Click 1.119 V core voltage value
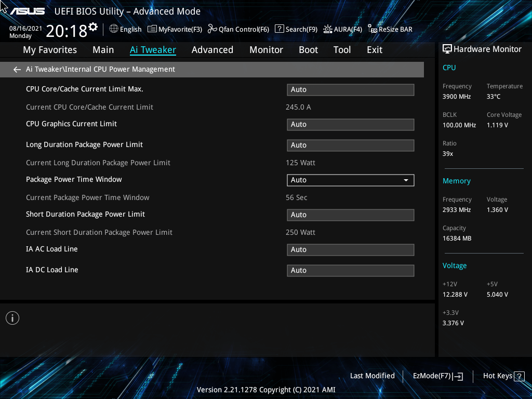The image size is (532, 399). point(497,125)
